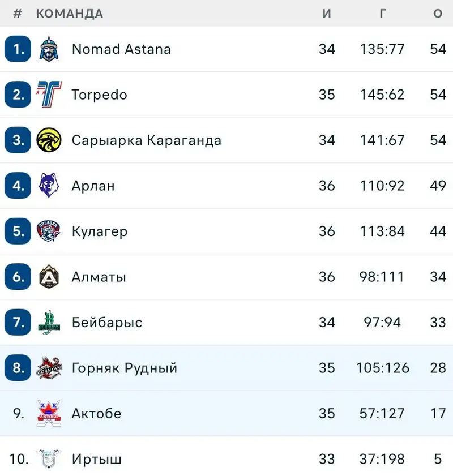Click the Горняк Рудный team logo
453x476 pixels.
click(49, 368)
